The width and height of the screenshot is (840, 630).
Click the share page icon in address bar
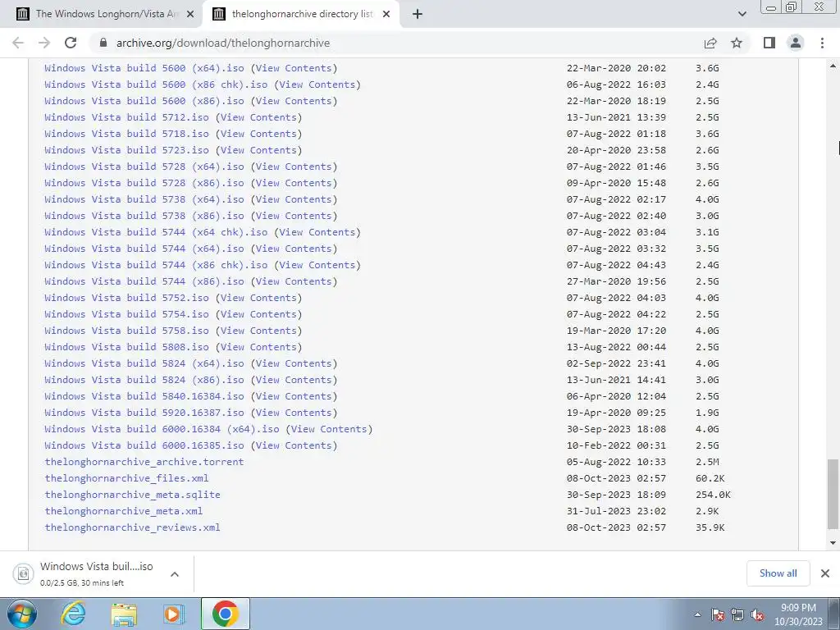710,43
